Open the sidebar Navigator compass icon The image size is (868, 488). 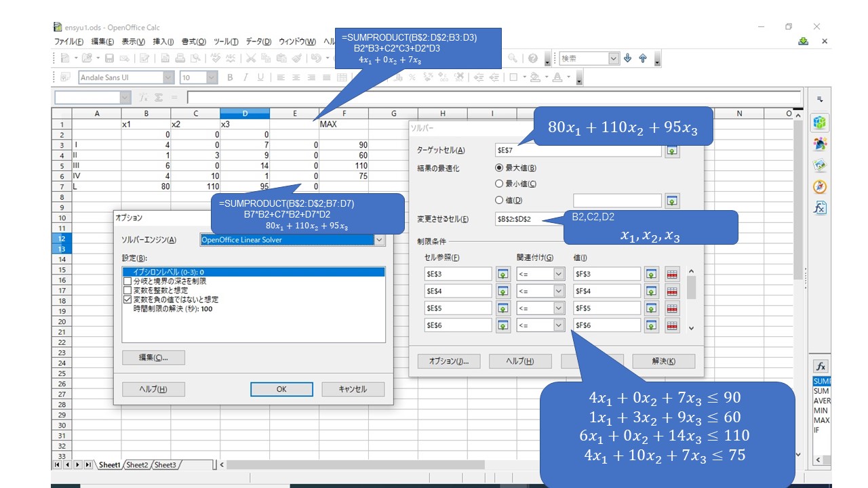(821, 186)
